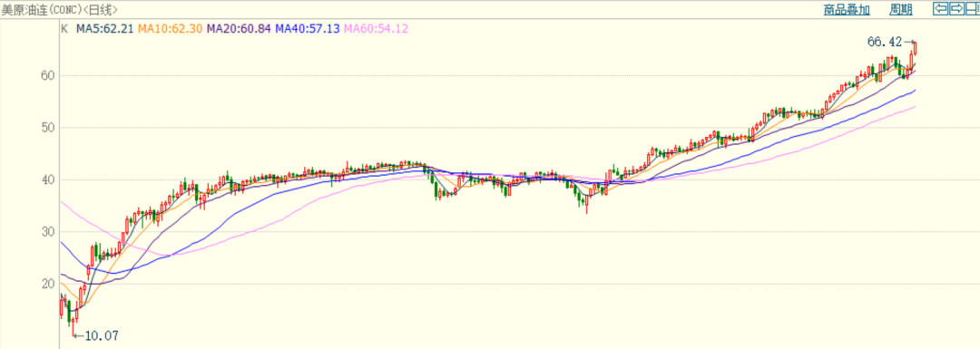Click the 40 price axis label

pos(48,179)
